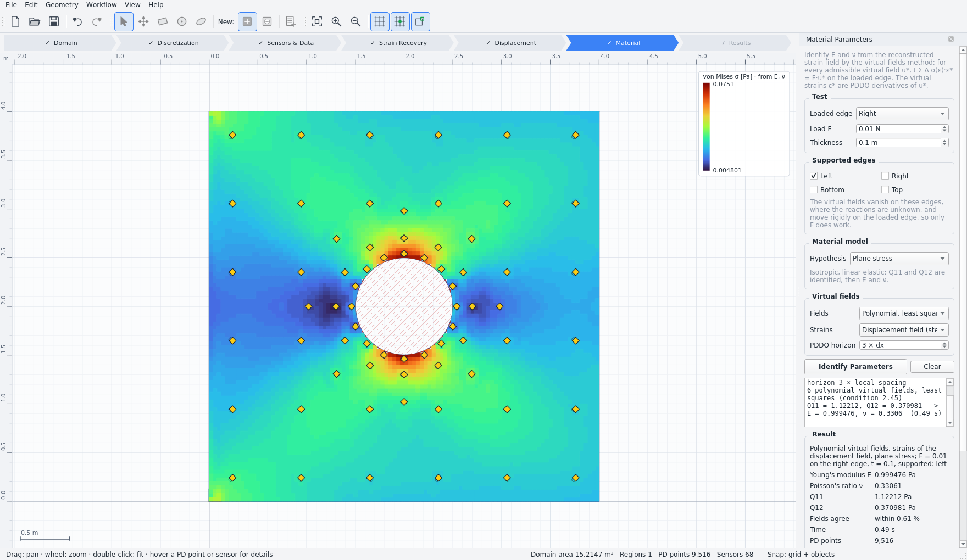
Task: Open the virtual Fields dropdown
Action: [904, 313]
